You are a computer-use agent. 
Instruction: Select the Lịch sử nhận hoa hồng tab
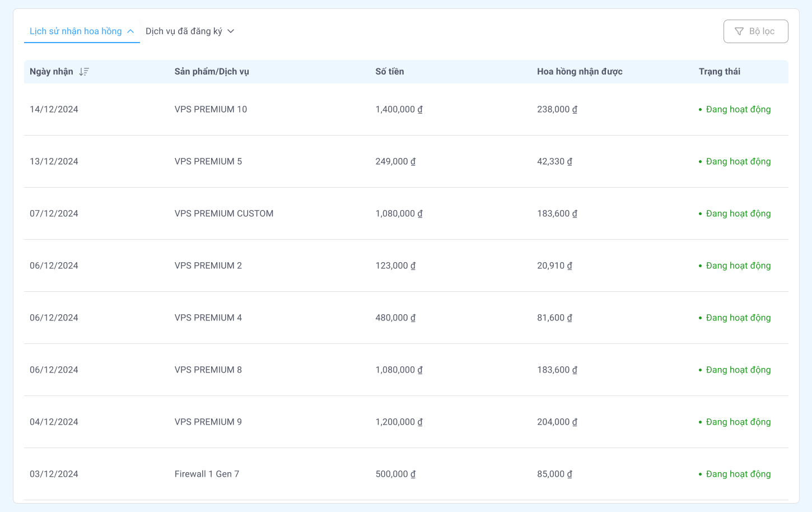(76, 31)
